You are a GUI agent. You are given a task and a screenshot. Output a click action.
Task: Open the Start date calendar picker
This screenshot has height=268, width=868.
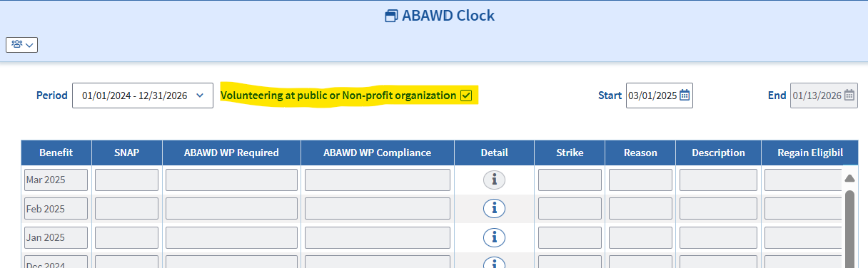click(x=685, y=96)
